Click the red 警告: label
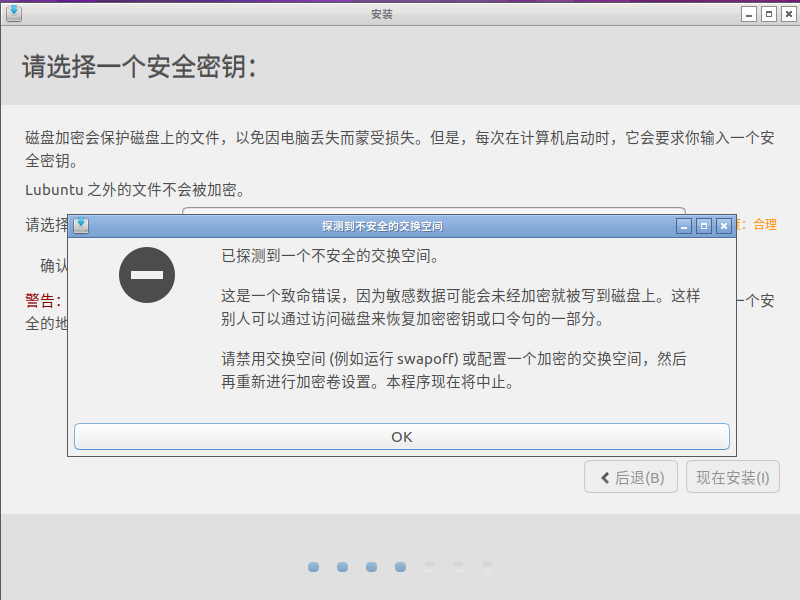The width and height of the screenshot is (800, 600). [x=43, y=301]
